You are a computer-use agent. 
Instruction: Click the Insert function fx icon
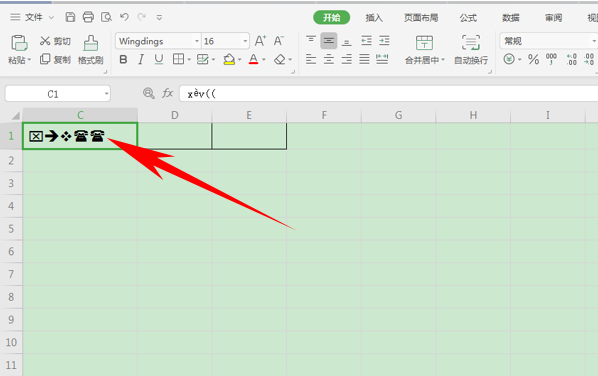167,93
